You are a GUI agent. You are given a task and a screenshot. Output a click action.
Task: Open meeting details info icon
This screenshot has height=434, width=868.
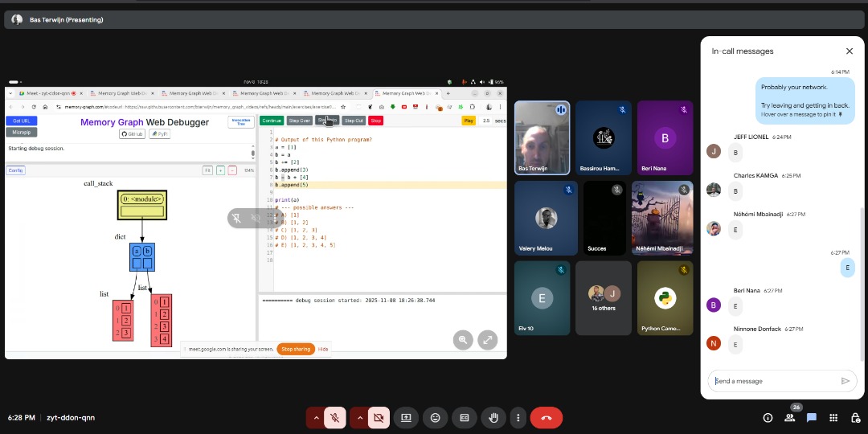pos(768,418)
